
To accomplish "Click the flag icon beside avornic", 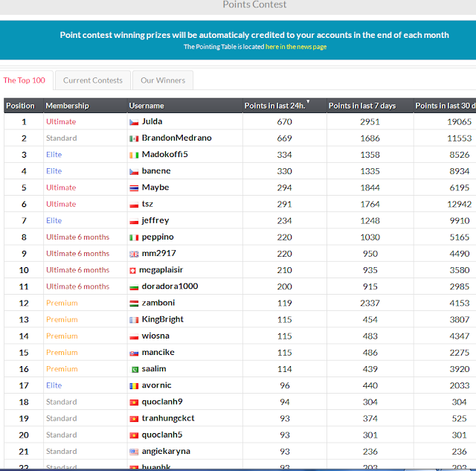I will pyautogui.click(x=134, y=385).
